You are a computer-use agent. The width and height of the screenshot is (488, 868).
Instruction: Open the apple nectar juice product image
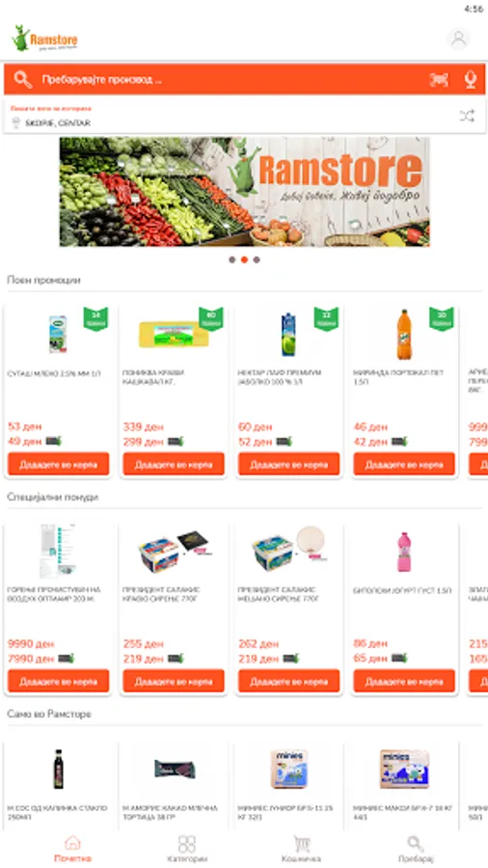[x=288, y=335]
